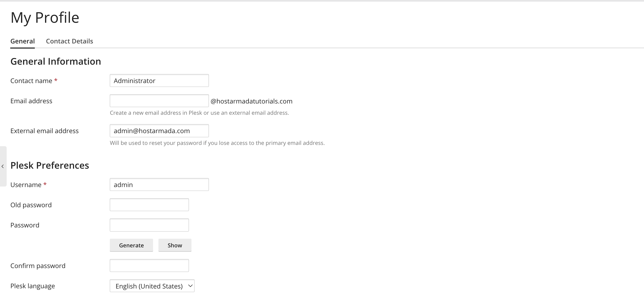Generate a new password with Generate button
Viewport: 644px width, 300px height.
click(131, 245)
